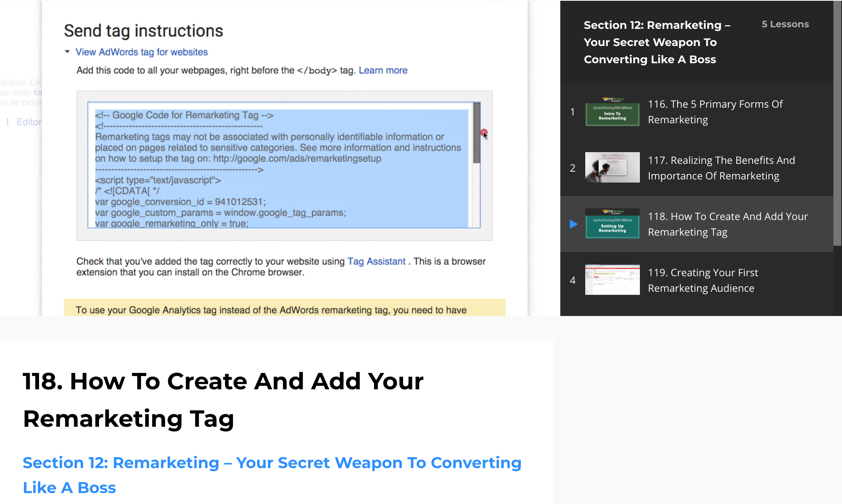
Task: Open the lesson 117 video thumbnail
Action: [x=612, y=168]
